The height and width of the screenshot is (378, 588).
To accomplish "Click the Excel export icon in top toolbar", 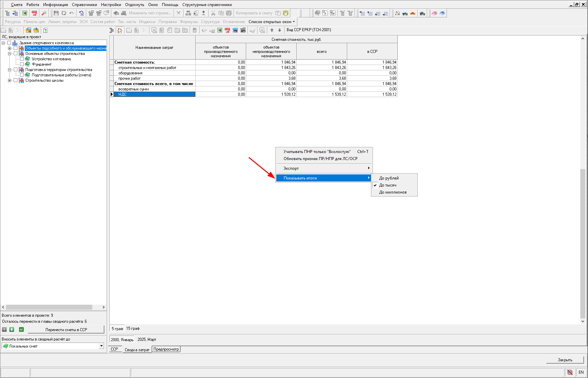I will pos(25,13).
